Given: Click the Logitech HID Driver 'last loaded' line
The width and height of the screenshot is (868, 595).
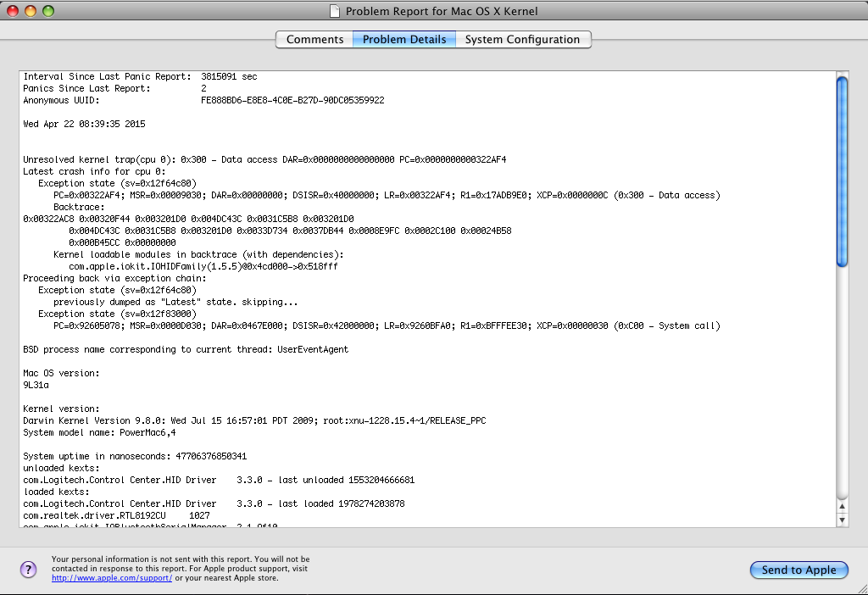Looking at the screenshot, I should [214, 503].
